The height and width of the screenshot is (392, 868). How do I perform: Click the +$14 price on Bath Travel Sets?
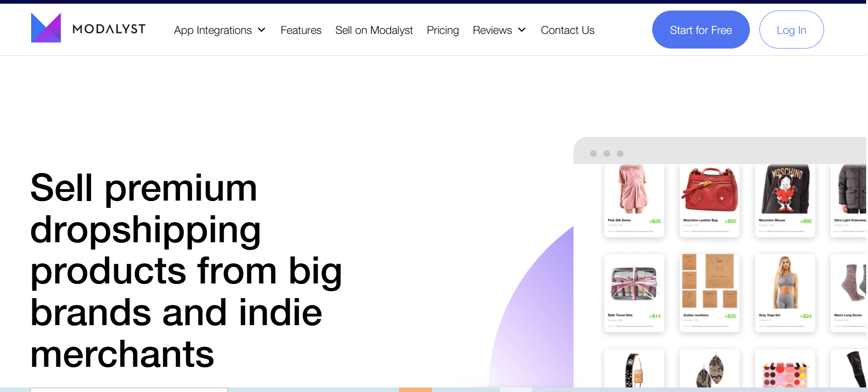tap(655, 316)
